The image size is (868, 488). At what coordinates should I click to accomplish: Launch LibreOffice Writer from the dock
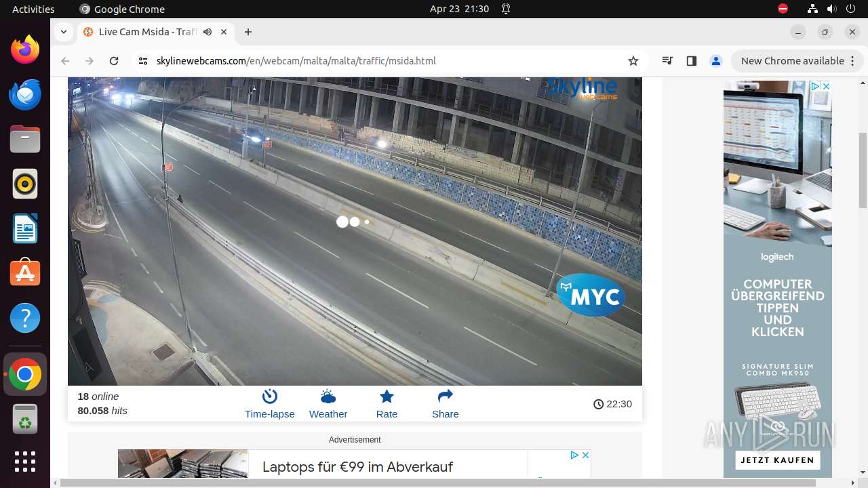tap(25, 228)
